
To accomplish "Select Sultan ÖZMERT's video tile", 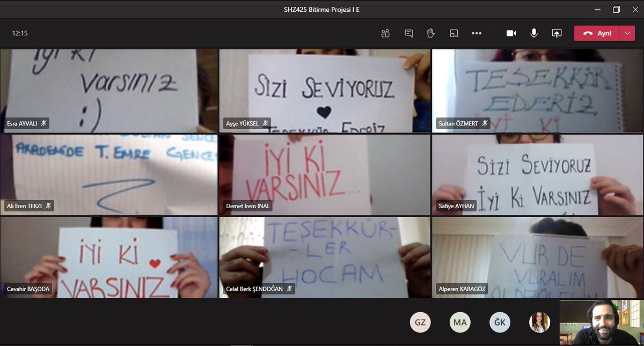I will 538,91.
